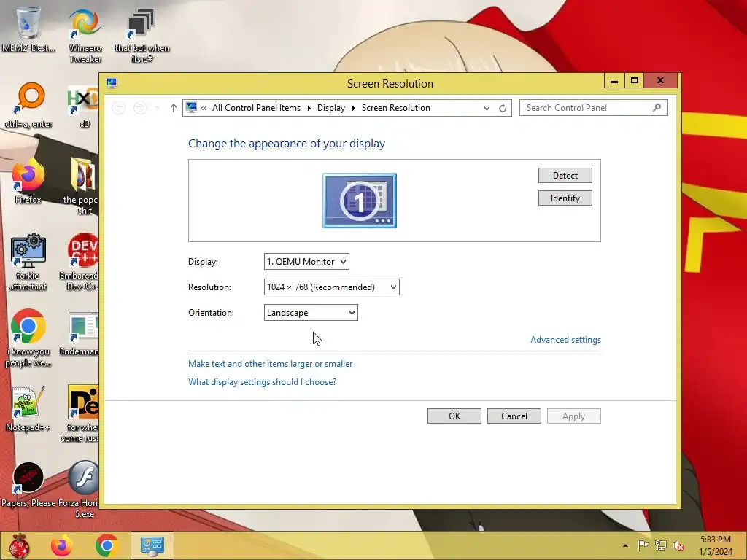The height and width of the screenshot is (560, 747).
Task: Click the Identify button
Action: 565,198
